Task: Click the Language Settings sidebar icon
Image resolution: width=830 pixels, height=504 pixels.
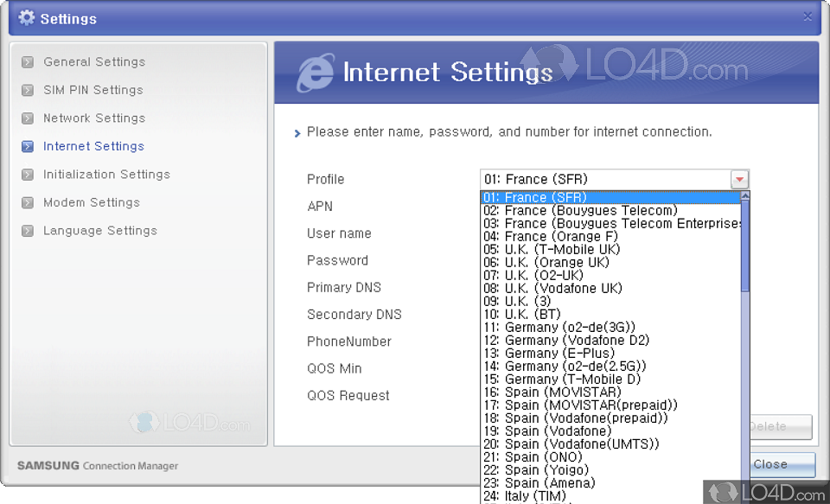Action: point(31,230)
